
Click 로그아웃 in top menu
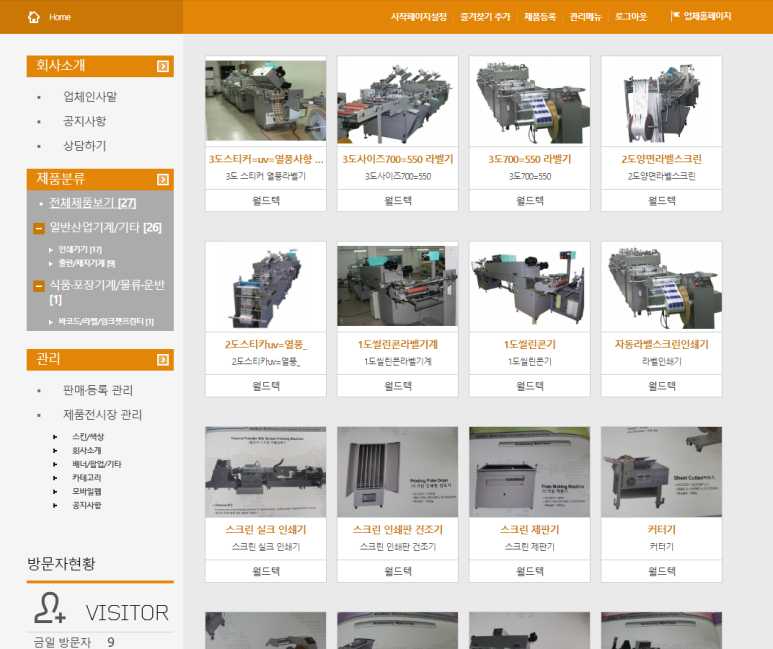[x=631, y=17]
